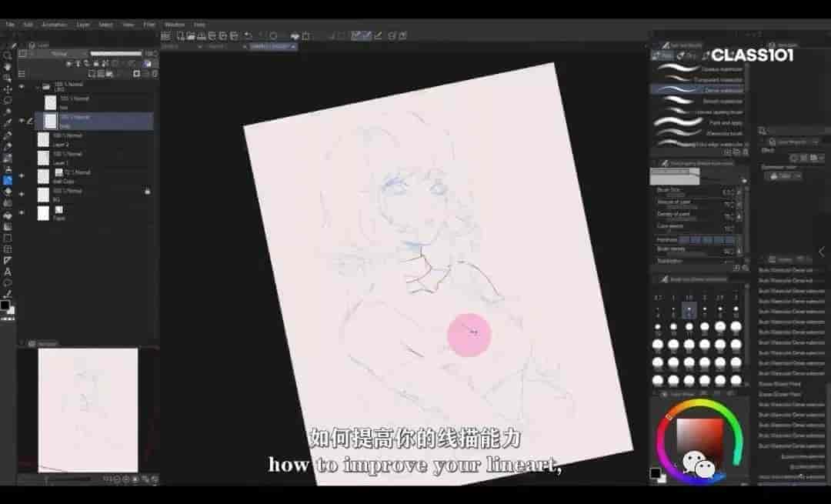Select the Eyedropper tool
This screenshot has height=504, width=831.
(7, 123)
